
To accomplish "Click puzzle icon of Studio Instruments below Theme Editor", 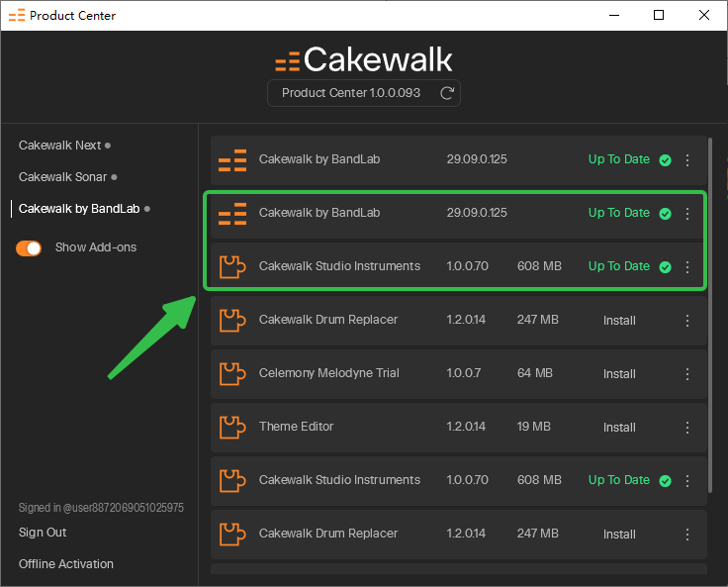I will (x=232, y=480).
